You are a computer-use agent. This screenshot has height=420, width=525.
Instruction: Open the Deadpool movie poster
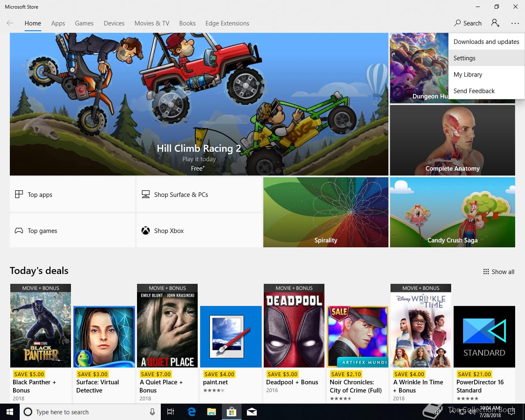[x=294, y=326]
